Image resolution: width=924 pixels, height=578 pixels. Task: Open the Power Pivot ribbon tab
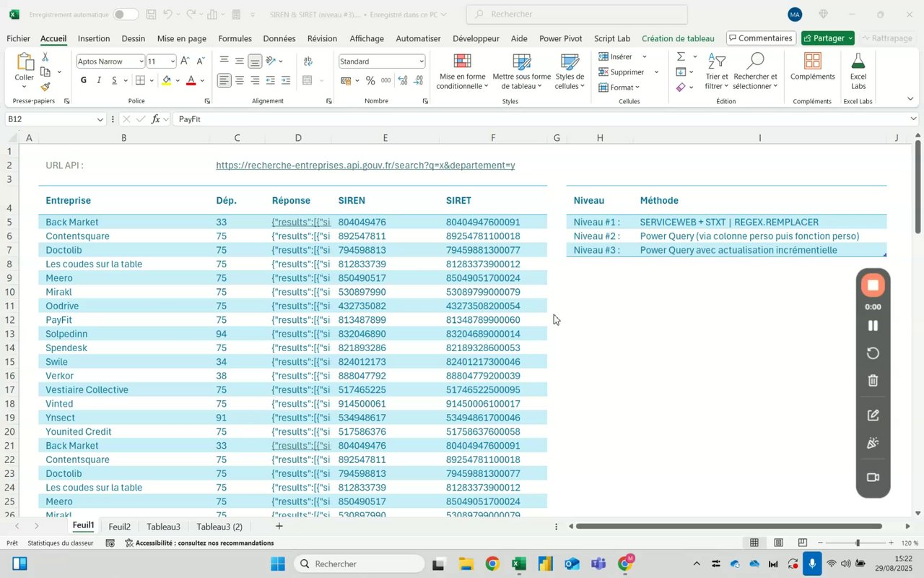pyautogui.click(x=561, y=38)
